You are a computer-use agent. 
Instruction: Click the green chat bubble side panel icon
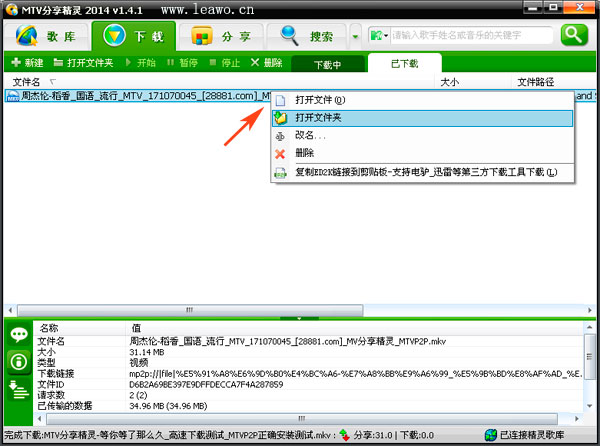(19, 335)
